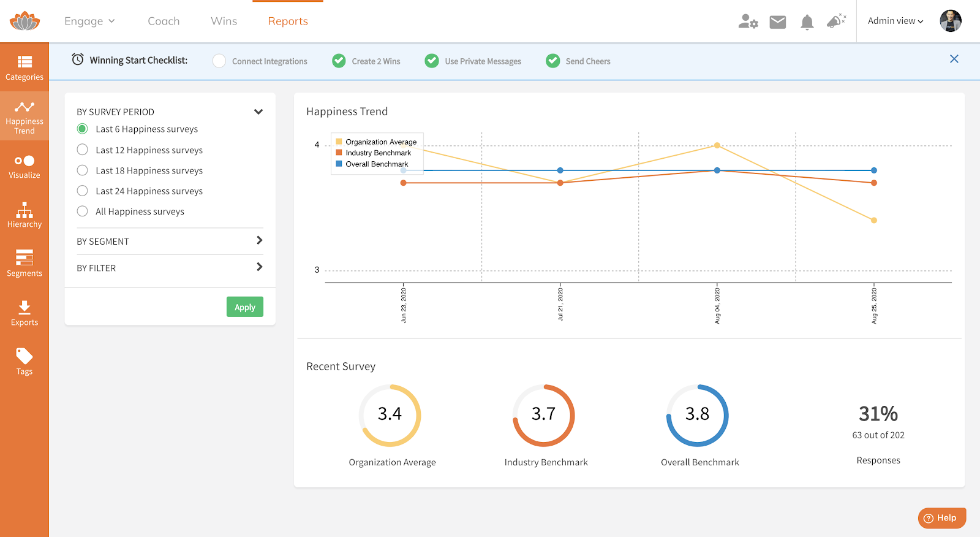Click the lotus logo icon
980x537 pixels.
click(x=24, y=21)
